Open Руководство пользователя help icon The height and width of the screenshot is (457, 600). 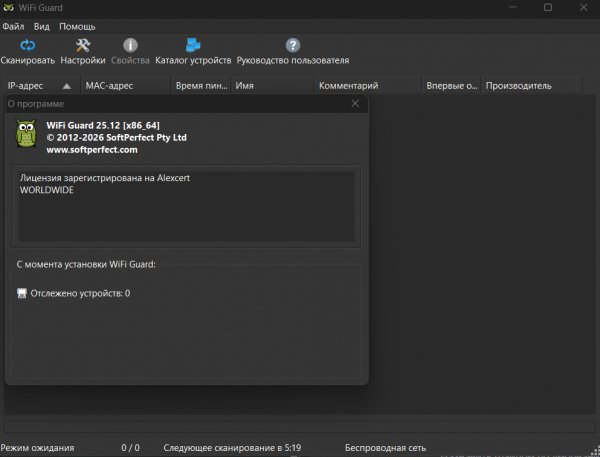click(293, 45)
